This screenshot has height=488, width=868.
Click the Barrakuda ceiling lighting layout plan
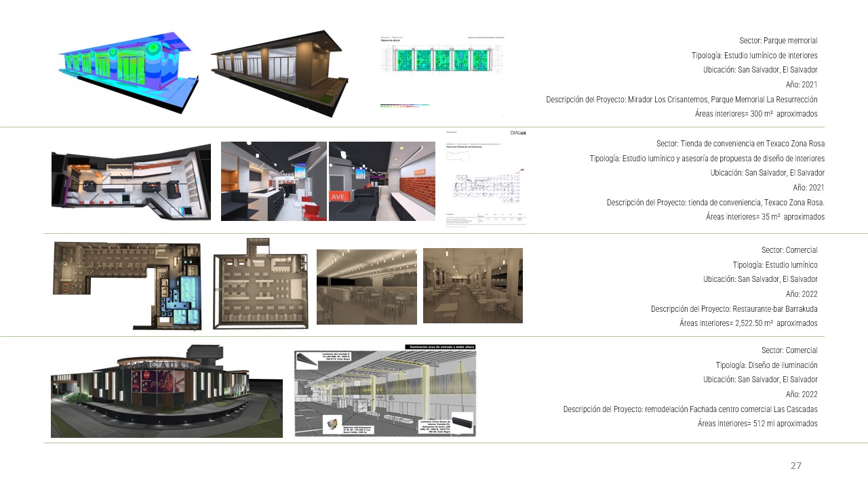[x=260, y=284]
